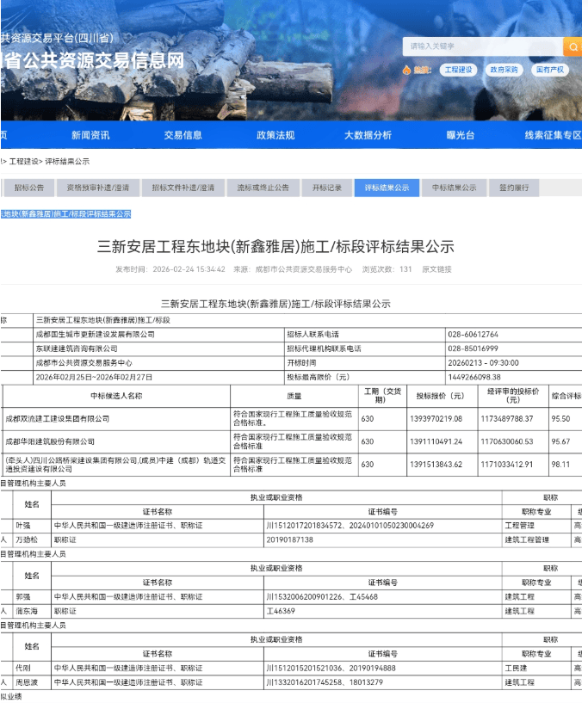This screenshot has height=703, width=588.
Task: Click the publicity period 2026年02月25日~2026年02月27日
Action: pyautogui.click(x=94, y=378)
